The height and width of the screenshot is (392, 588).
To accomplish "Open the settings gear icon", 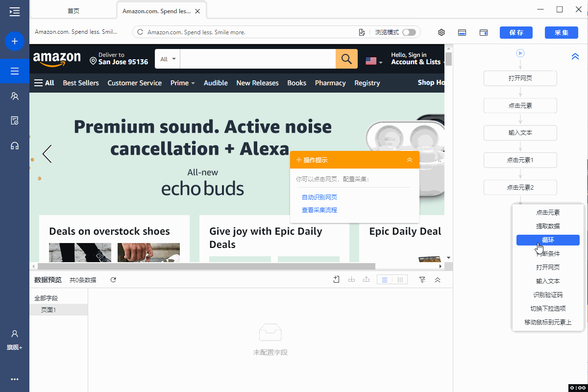I will 441,32.
